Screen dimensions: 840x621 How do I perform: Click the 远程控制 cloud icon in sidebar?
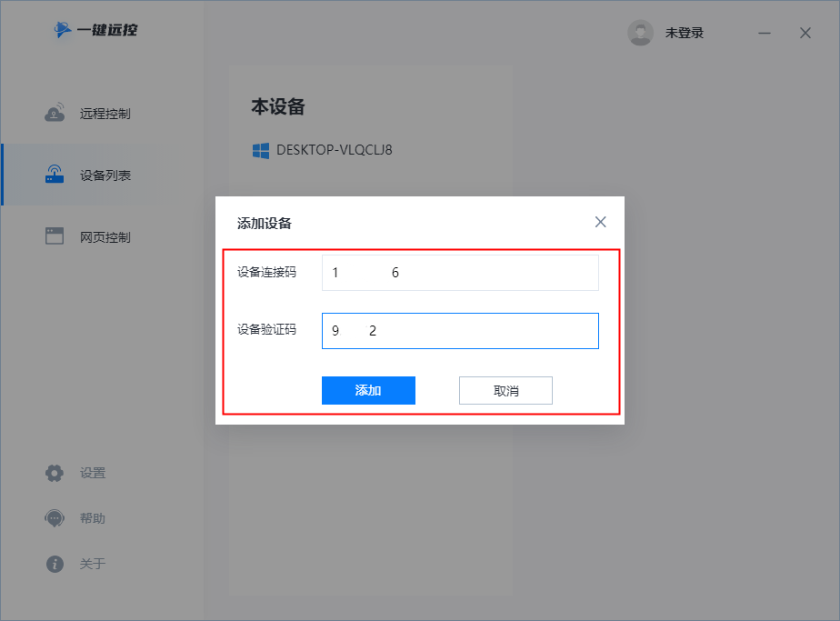point(55,113)
